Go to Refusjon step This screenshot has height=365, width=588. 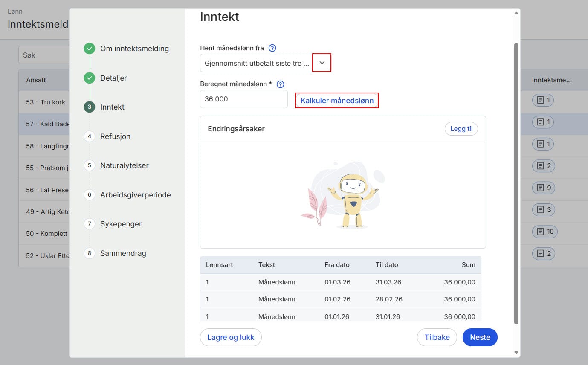(x=115, y=136)
